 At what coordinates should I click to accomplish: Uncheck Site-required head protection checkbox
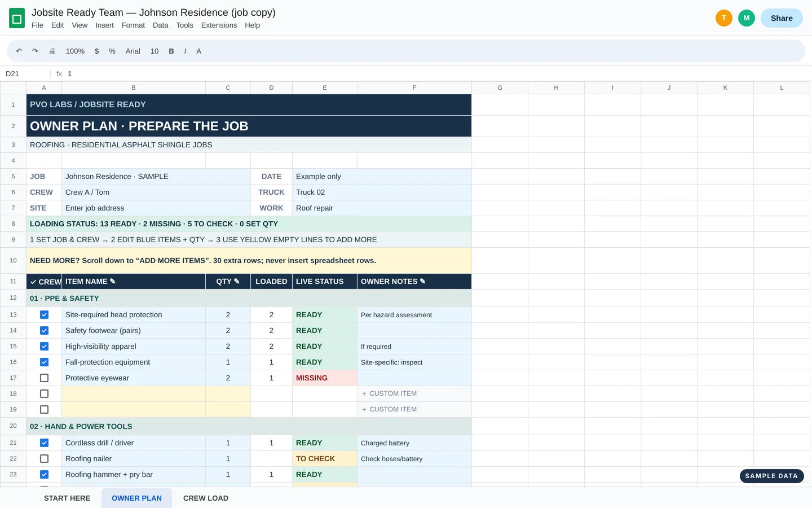(44, 315)
